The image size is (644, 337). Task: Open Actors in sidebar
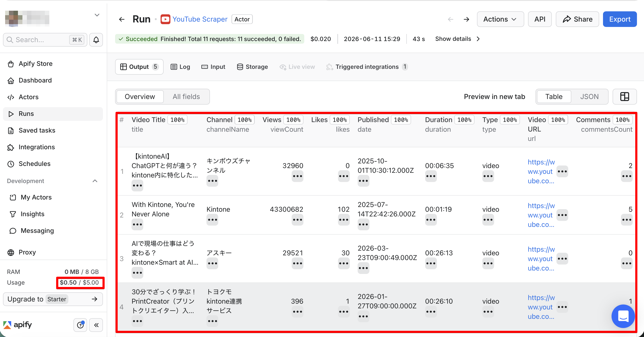tap(53, 97)
